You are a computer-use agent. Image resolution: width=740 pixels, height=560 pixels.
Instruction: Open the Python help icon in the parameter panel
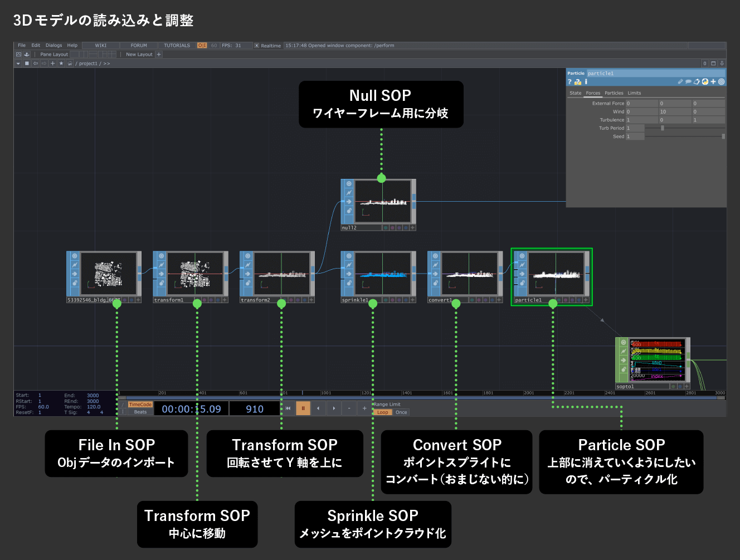click(578, 82)
